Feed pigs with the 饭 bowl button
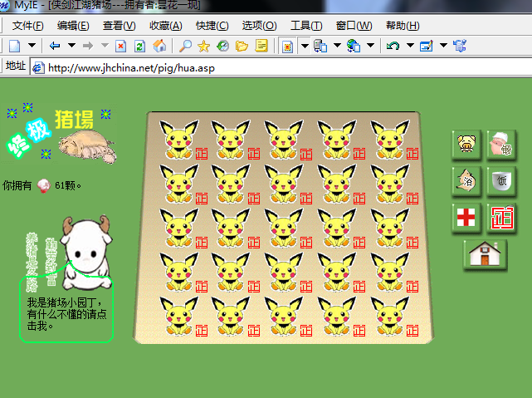This screenshot has width=532, height=398. pos(501,180)
